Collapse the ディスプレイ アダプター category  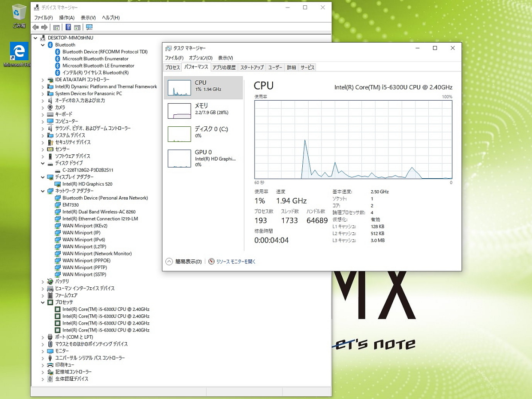[x=43, y=177]
